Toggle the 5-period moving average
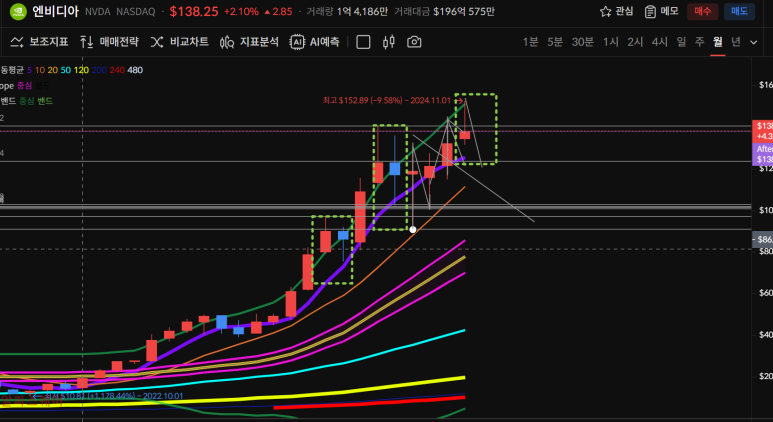Screen dimensions: 773x422 point(30,70)
